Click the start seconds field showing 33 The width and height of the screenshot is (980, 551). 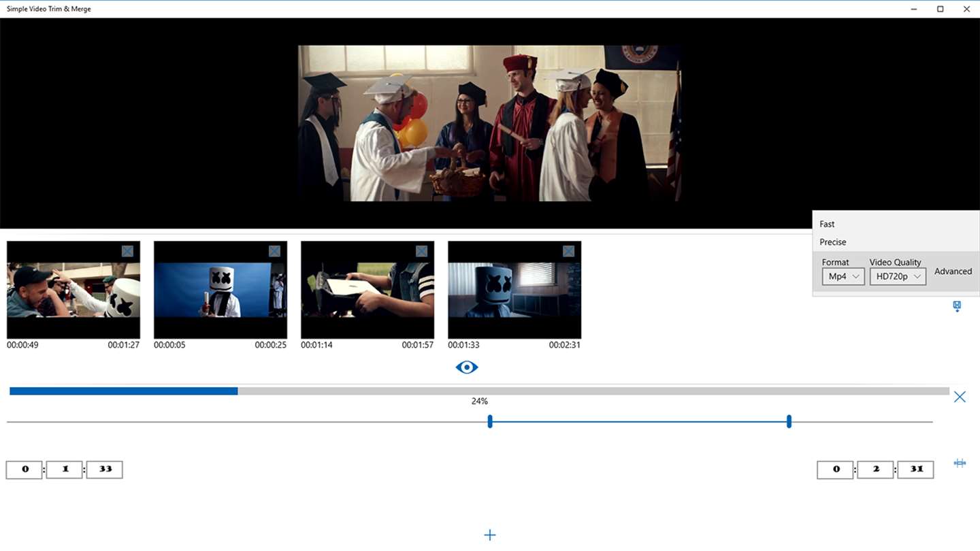coord(105,469)
